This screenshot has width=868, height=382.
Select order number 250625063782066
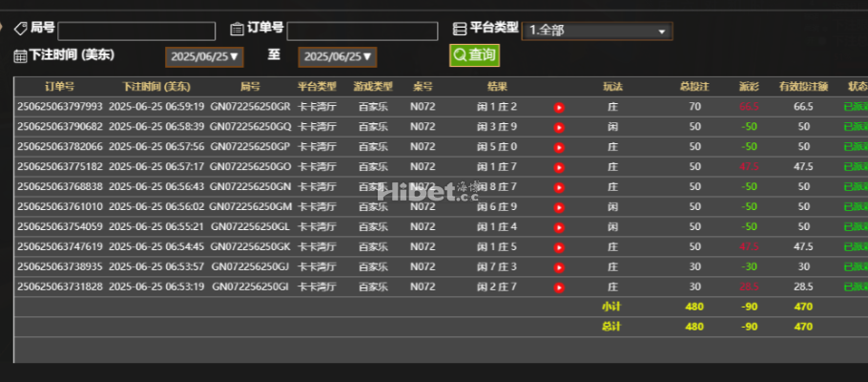60,146
